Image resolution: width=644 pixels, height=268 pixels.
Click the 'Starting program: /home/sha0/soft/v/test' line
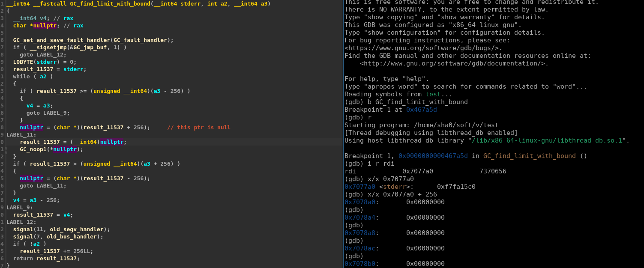point(422,125)
